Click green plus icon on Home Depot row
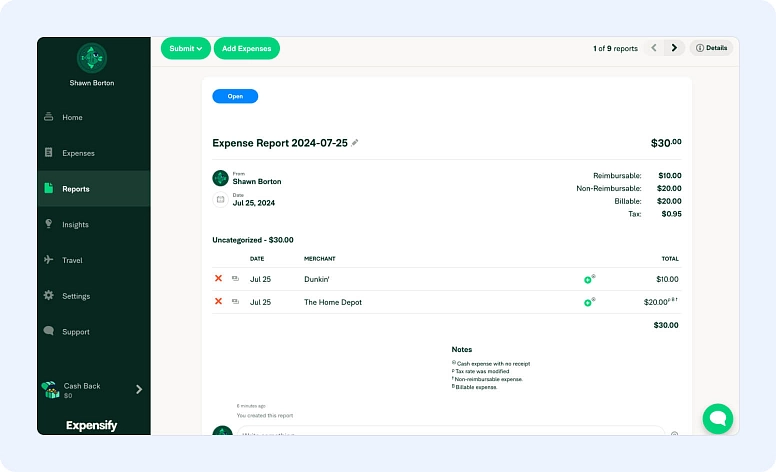Viewport: 776px width, 472px height. coord(588,302)
